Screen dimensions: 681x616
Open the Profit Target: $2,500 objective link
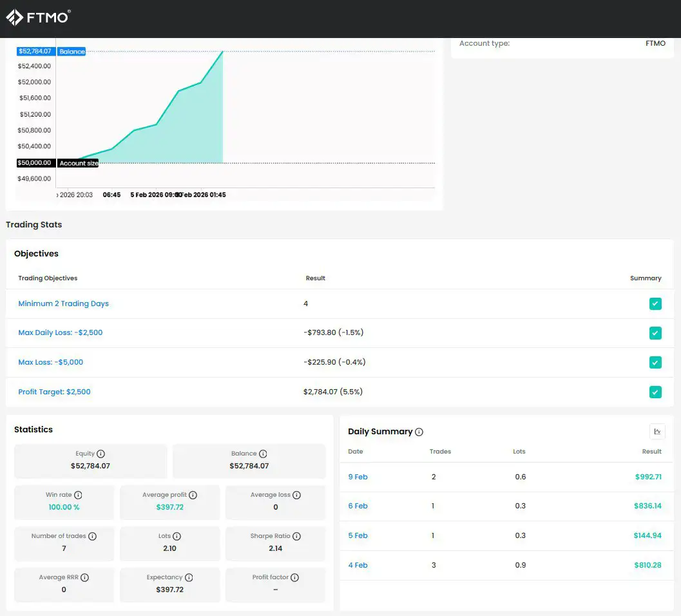(x=54, y=392)
